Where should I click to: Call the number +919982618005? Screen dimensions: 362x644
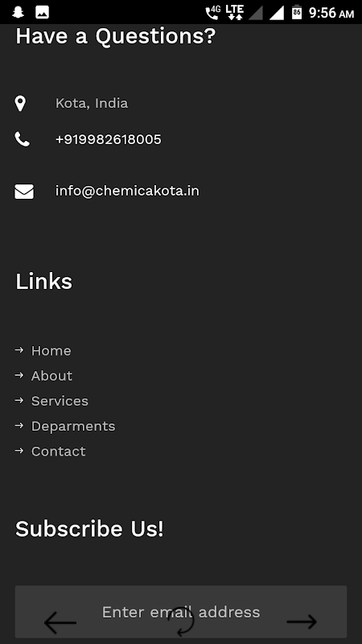[109, 139]
